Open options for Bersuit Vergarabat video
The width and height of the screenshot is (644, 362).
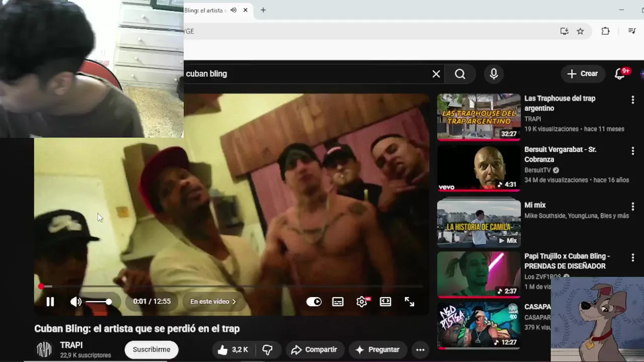click(x=633, y=151)
